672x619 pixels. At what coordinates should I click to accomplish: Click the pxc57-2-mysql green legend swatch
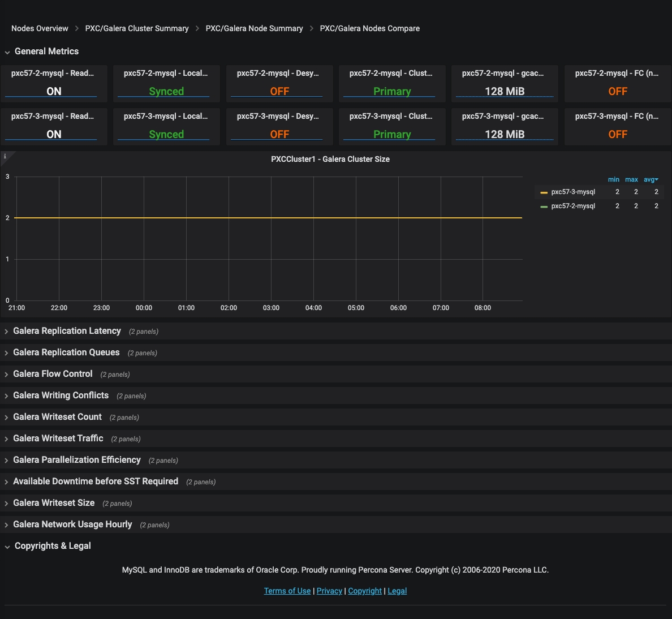[x=544, y=207]
